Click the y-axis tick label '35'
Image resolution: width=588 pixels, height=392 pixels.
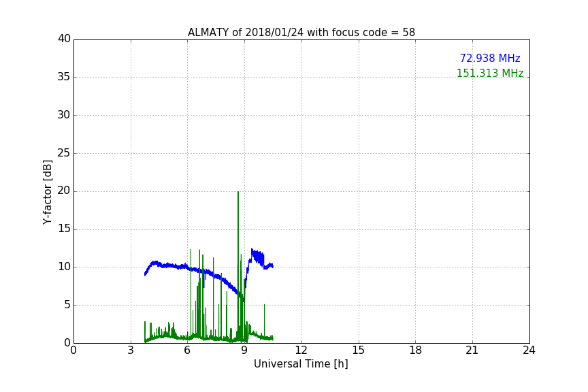click(x=64, y=77)
